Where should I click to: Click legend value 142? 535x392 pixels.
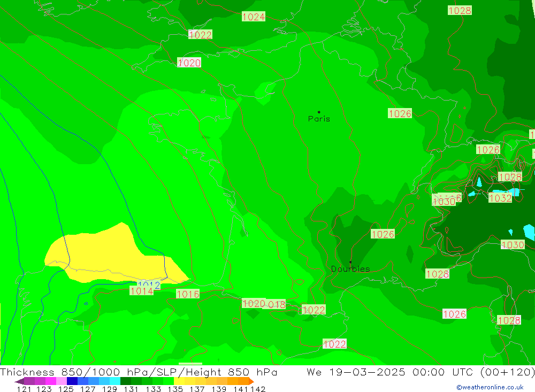258,389
